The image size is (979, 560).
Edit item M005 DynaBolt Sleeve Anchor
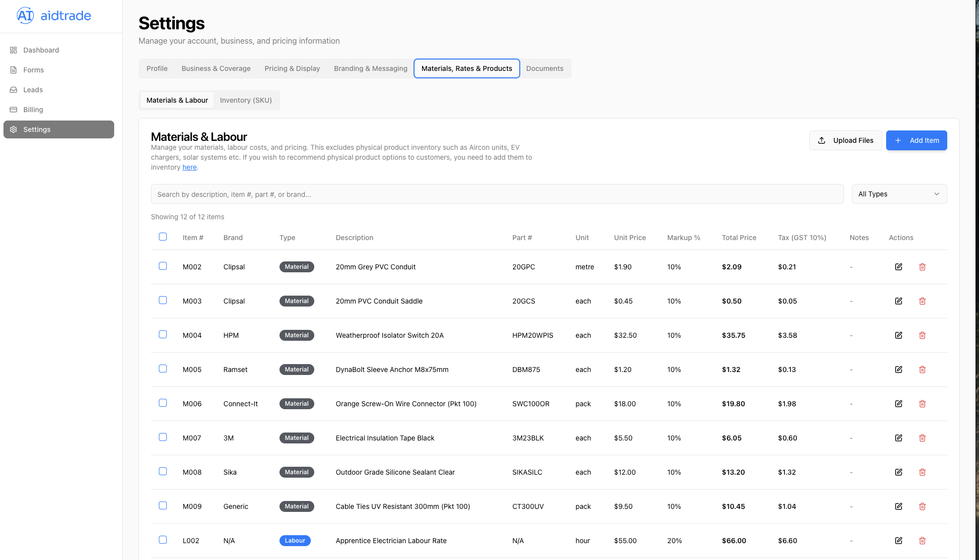tap(899, 370)
